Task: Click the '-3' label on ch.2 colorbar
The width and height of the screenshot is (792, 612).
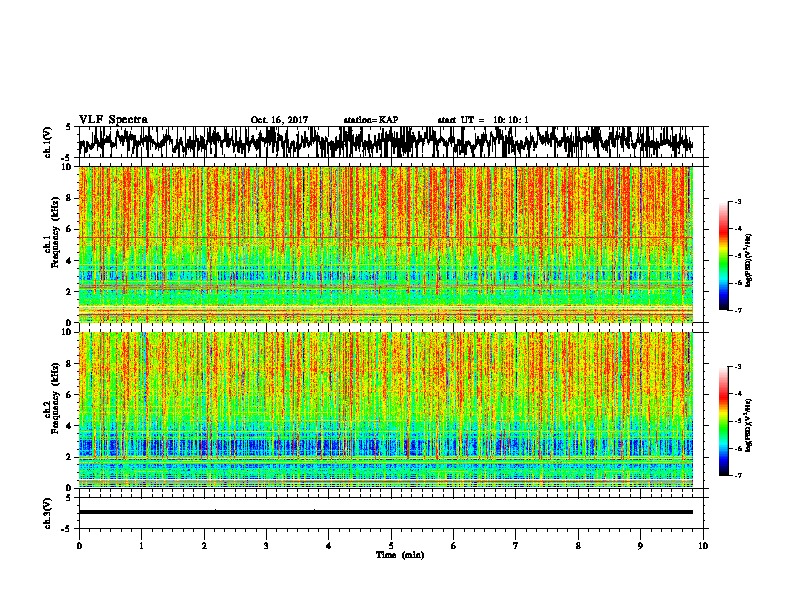Action: click(737, 367)
